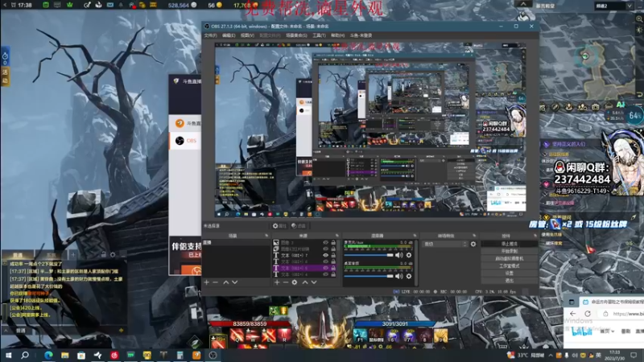The width and height of the screenshot is (644, 362).
Task: Click the audio mixer vertical scrollbar
Action: coord(416,263)
